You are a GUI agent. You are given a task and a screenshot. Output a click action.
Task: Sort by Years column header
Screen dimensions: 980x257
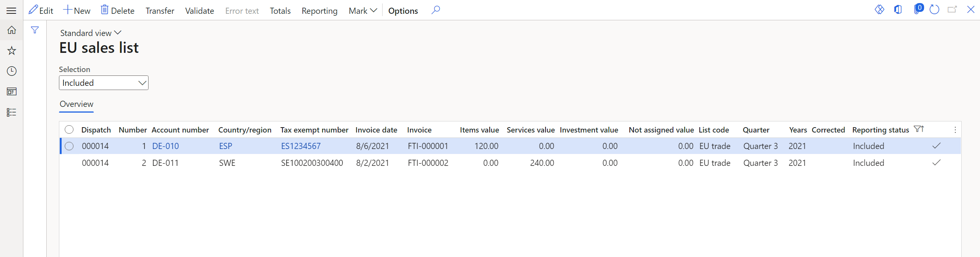point(798,130)
